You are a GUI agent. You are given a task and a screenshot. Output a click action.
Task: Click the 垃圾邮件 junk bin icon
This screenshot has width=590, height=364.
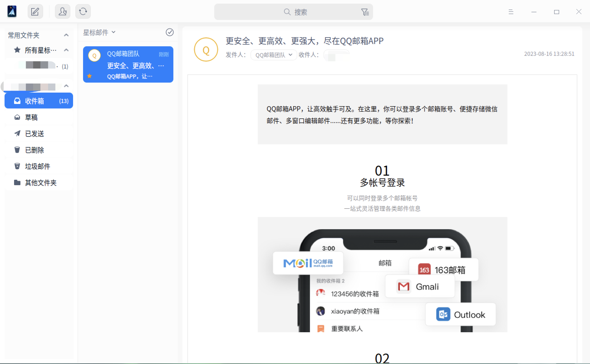(17, 166)
